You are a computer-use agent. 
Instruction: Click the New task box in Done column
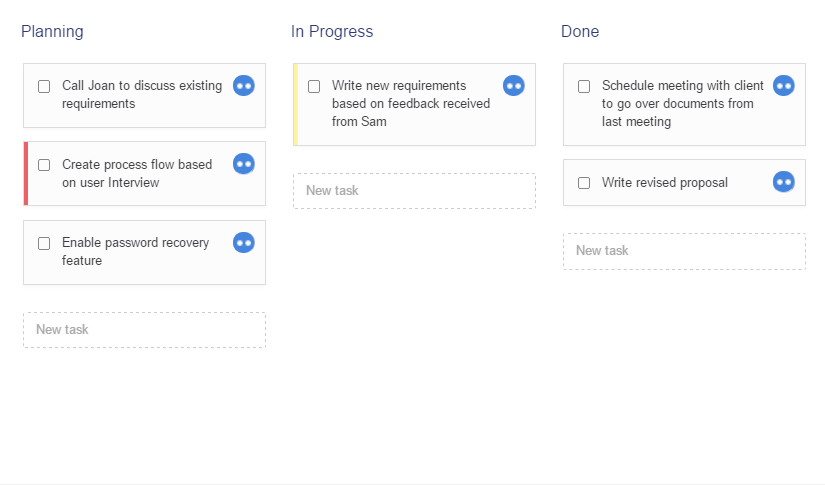pos(684,251)
